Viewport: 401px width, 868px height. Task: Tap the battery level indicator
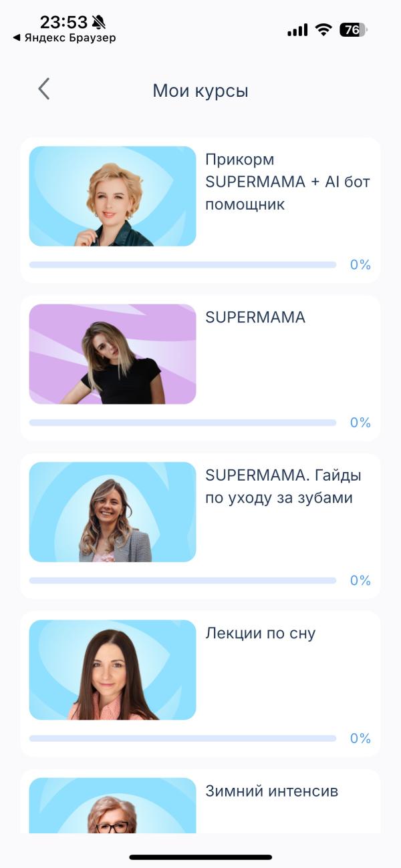pyautogui.click(x=353, y=29)
